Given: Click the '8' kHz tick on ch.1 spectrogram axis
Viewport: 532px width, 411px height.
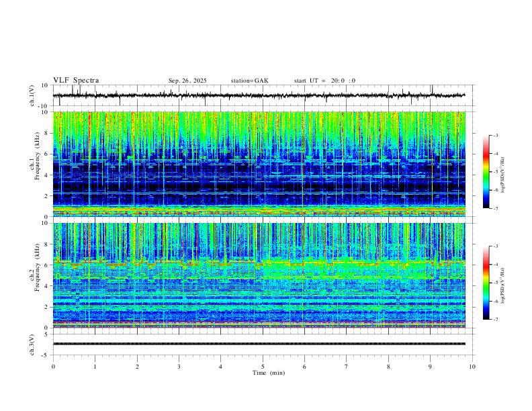Looking at the screenshot, I should point(47,133).
